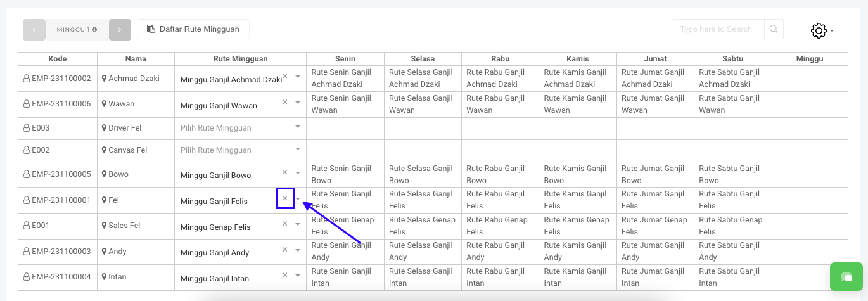Viewport: 868px width, 301px height.
Task: Go to the previous week arrow
Action: pyautogui.click(x=34, y=30)
